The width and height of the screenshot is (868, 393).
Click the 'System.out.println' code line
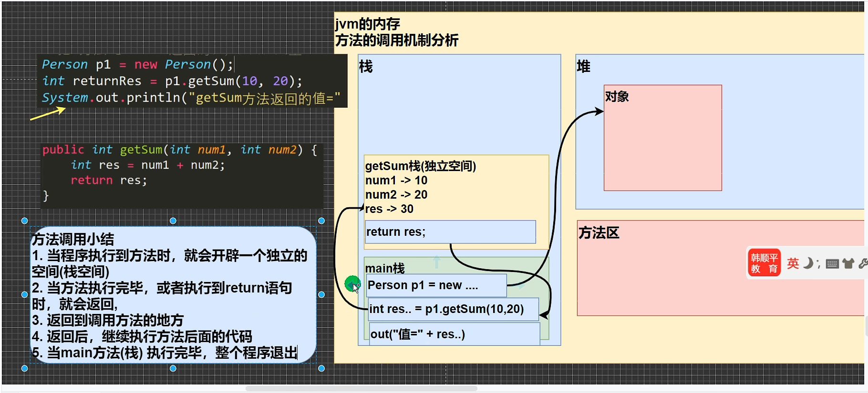click(191, 98)
